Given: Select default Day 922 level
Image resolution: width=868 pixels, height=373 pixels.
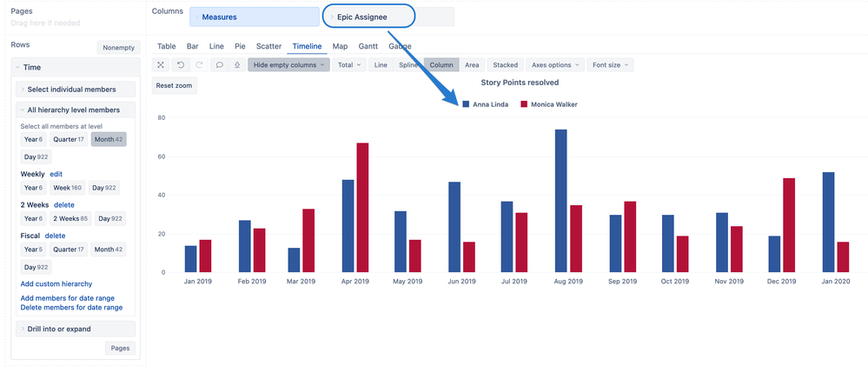Looking at the screenshot, I should click(36, 157).
